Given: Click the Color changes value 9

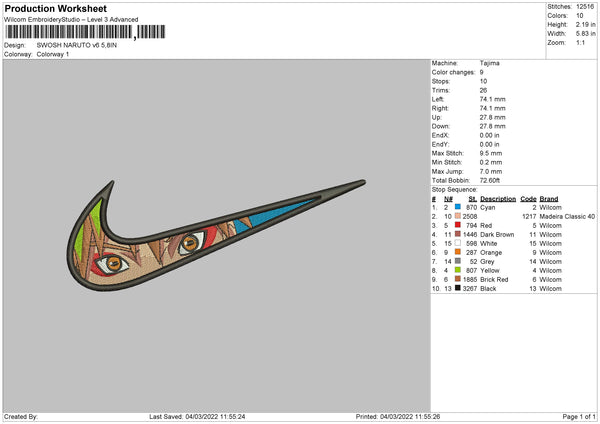Looking at the screenshot, I should point(481,72).
